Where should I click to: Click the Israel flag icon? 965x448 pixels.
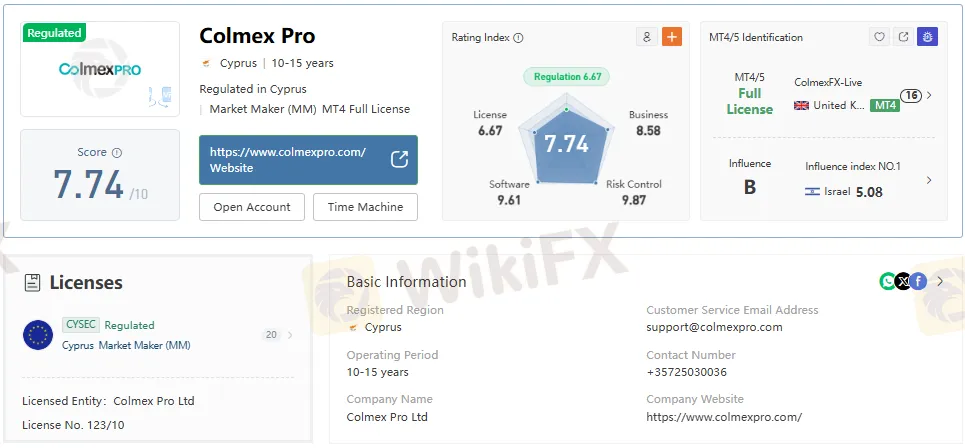click(812, 191)
